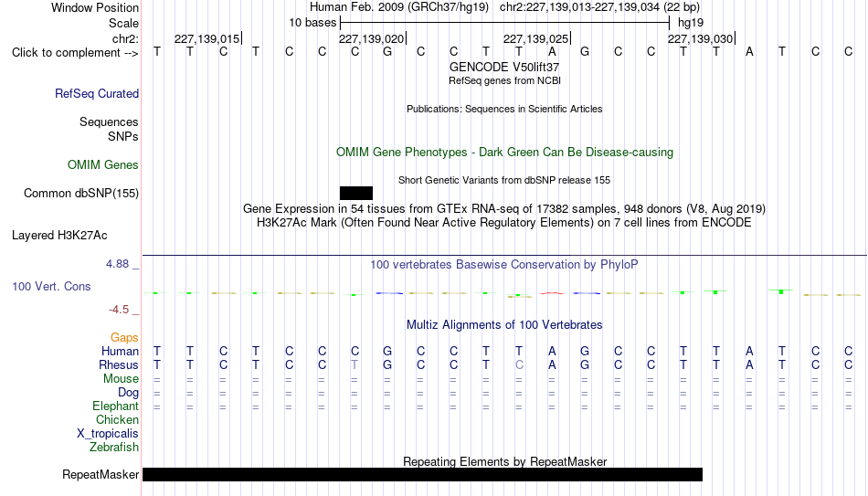Click the 4.88 conservation scale maximum
Viewport: 868px width, 496px height.
pos(117,264)
